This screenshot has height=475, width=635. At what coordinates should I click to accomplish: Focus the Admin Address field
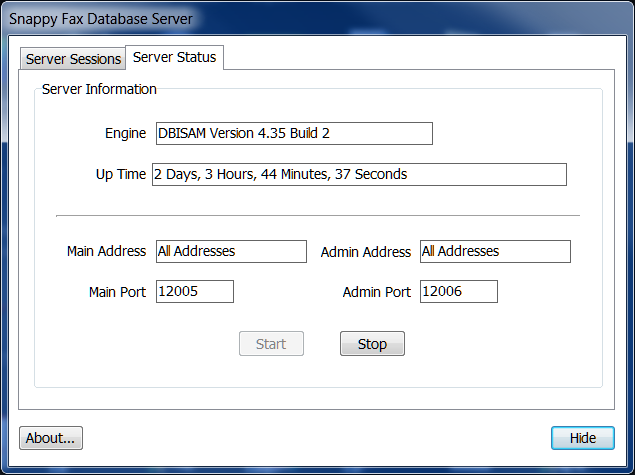pos(495,251)
